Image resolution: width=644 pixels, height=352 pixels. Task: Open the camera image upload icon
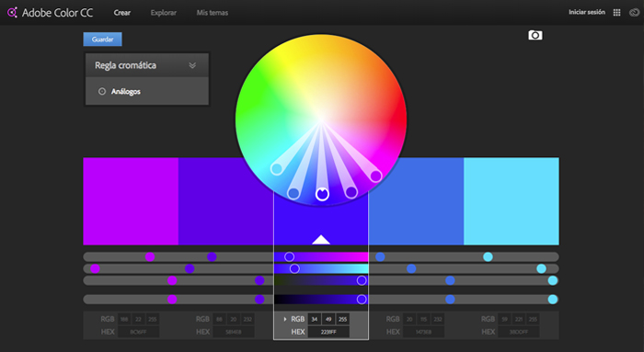click(535, 35)
